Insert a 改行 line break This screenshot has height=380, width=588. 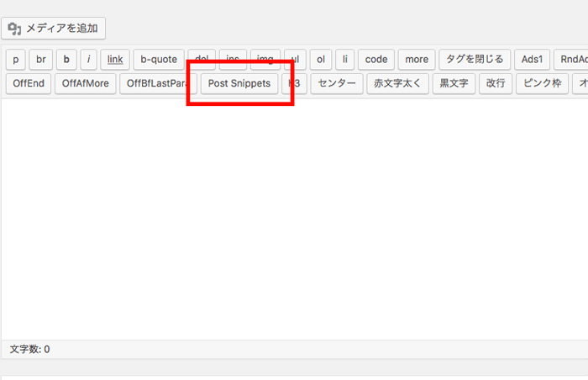[x=496, y=84]
